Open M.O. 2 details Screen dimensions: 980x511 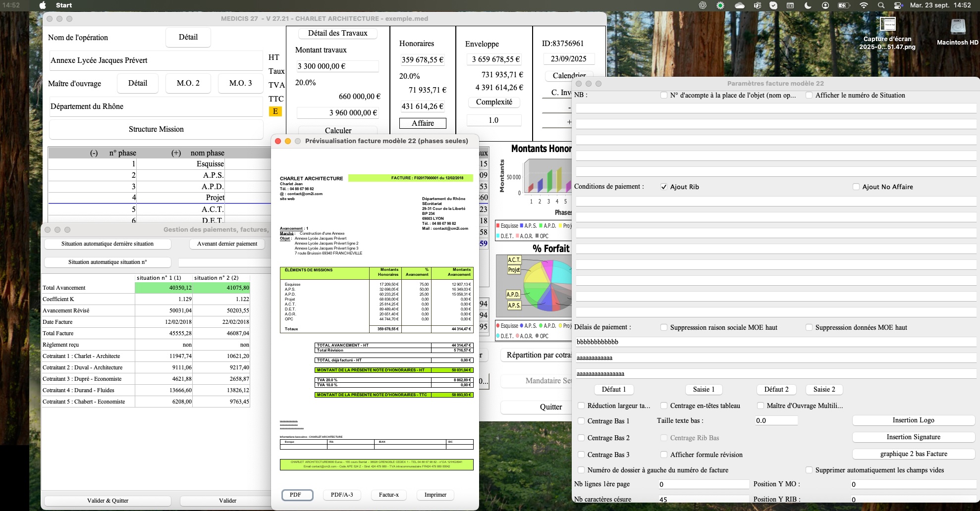188,83
